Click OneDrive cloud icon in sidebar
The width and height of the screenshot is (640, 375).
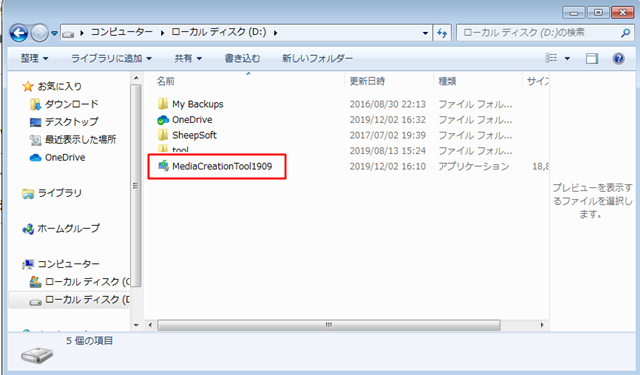[x=36, y=158]
